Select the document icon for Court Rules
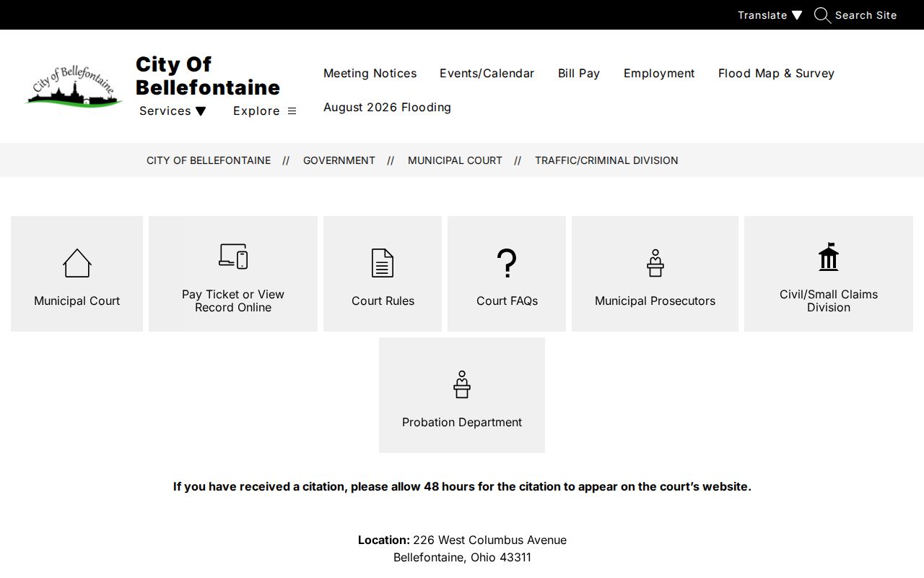The image size is (924, 578). (x=383, y=263)
